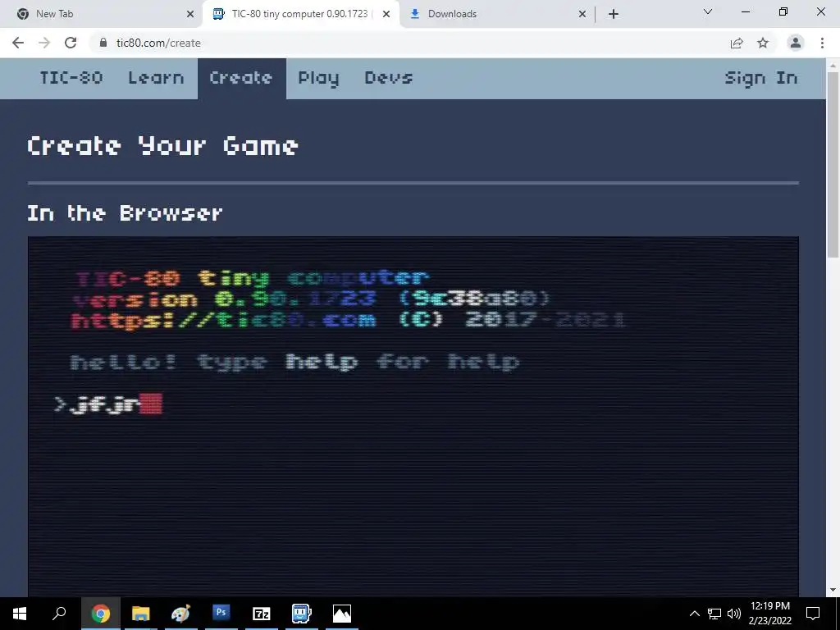
Task: Open the network status tray icon
Action: coord(714,614)
